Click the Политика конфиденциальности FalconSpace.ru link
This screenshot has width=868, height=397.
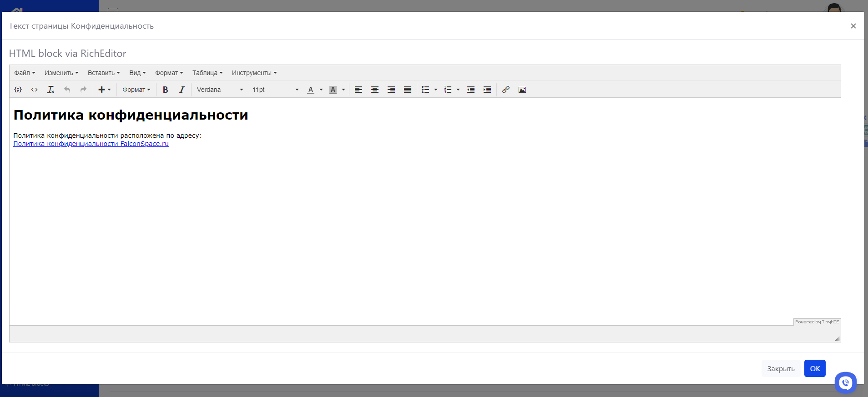[91, 144]
